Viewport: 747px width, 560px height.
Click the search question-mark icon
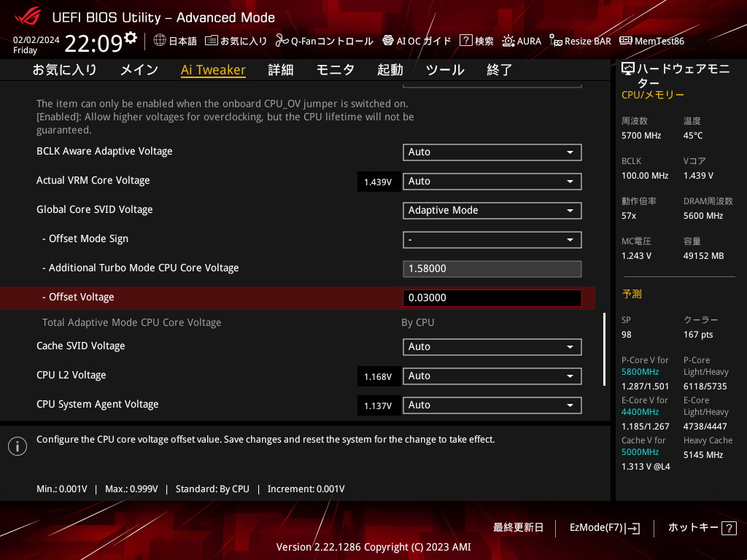click(465, 41)
